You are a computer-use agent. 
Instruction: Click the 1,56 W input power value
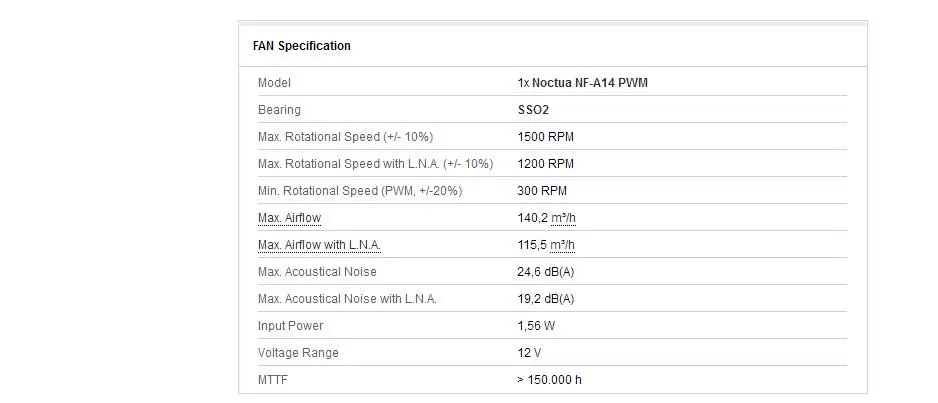click(536, 326)
